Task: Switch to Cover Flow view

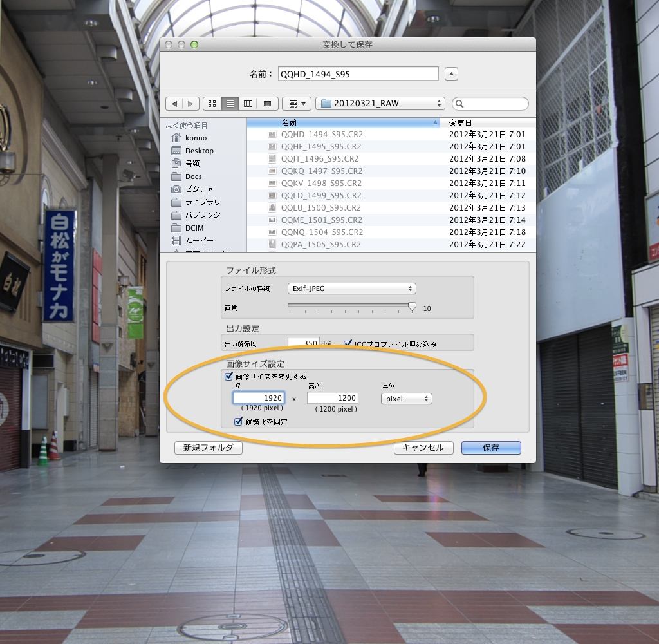Action: click(267, 104)
